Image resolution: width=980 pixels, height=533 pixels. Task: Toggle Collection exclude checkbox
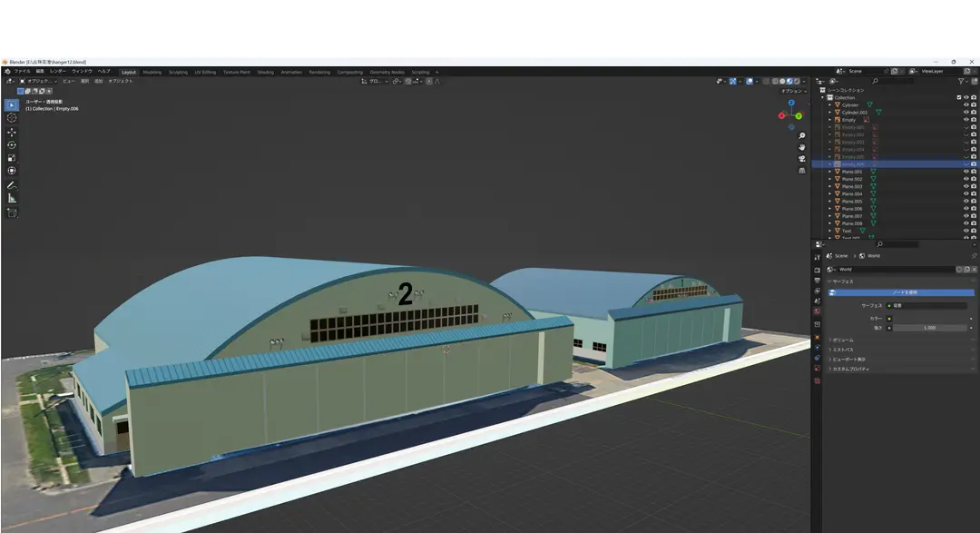coord(959,97)
